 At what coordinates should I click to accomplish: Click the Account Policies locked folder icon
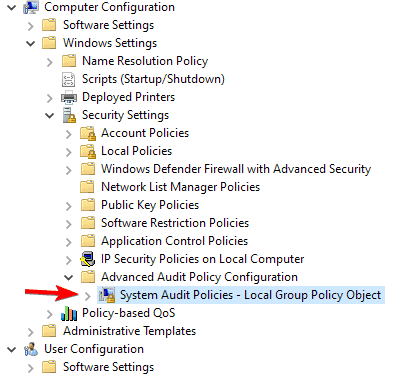[88, 133]
